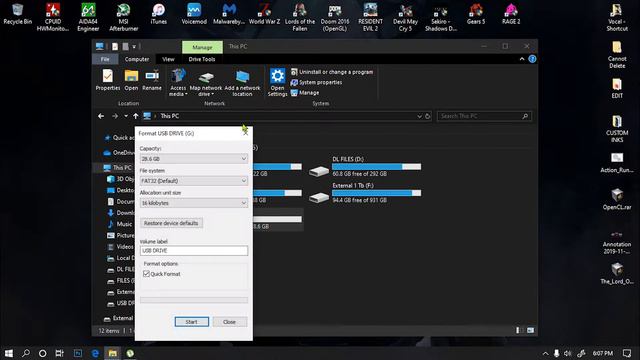The width and height of the screenshot is (640, 360).
Task: Launch Microsoft Edge from taskbar
Action: pos(95,353)
